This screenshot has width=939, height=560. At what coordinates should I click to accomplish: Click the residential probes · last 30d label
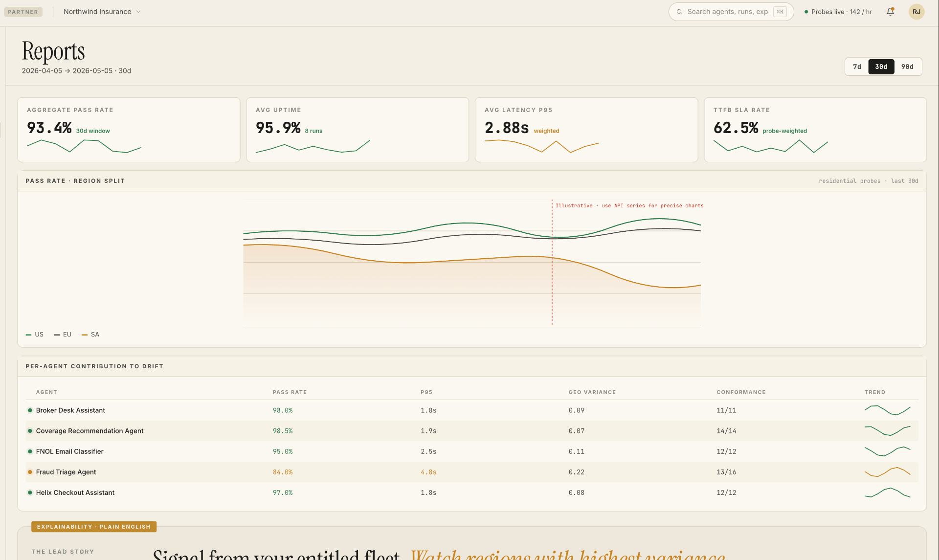(x=869, y=181)
